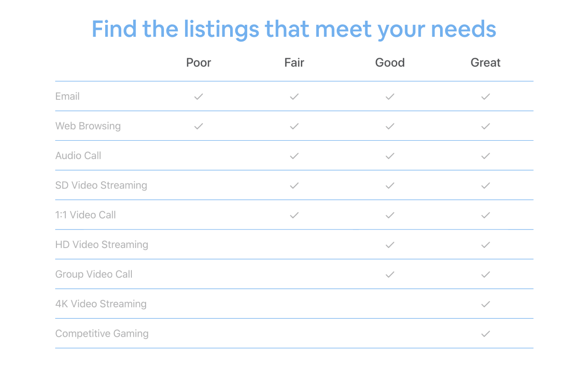
Task: Click the Competitive Gaming checkmark under Great
Action: point(486,333)
